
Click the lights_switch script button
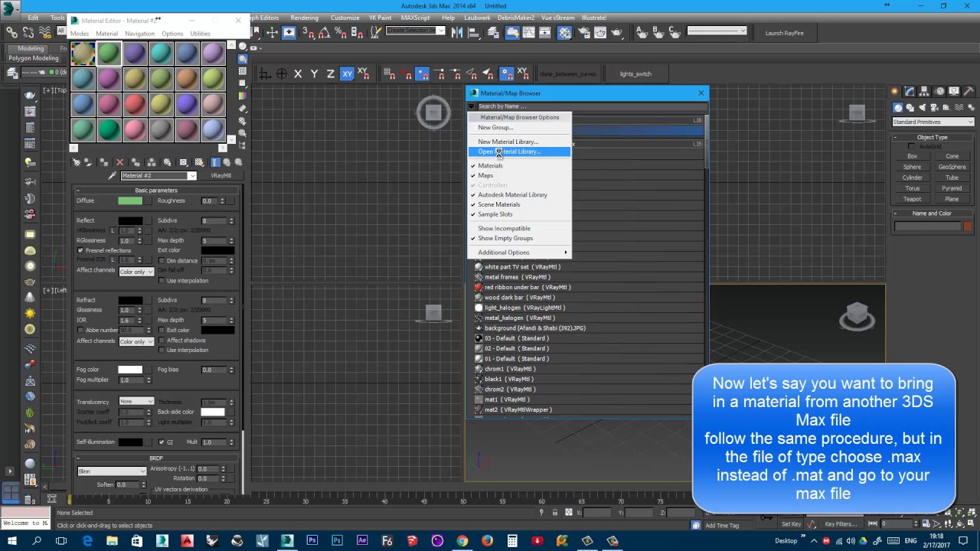(x=635, y=74)
